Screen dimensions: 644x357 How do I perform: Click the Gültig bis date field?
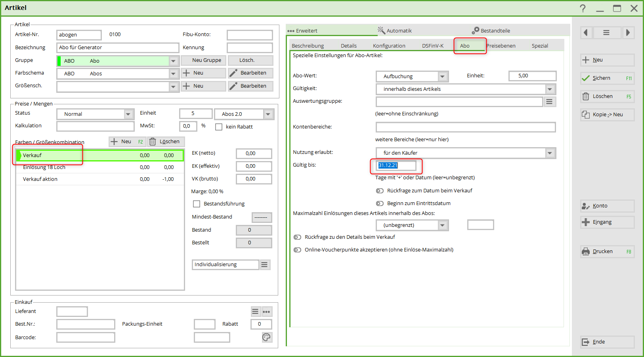tap(396, 165)
